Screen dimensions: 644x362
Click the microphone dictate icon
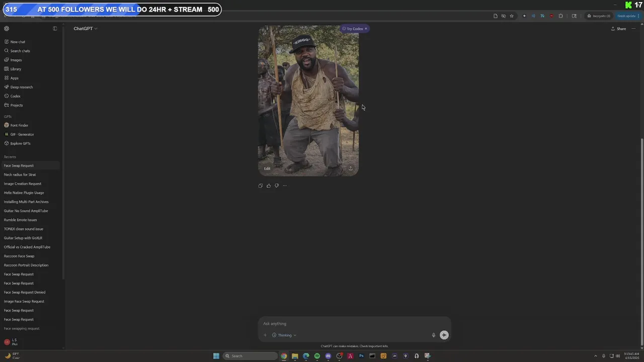pyautogui.click(x=433, y=335)
